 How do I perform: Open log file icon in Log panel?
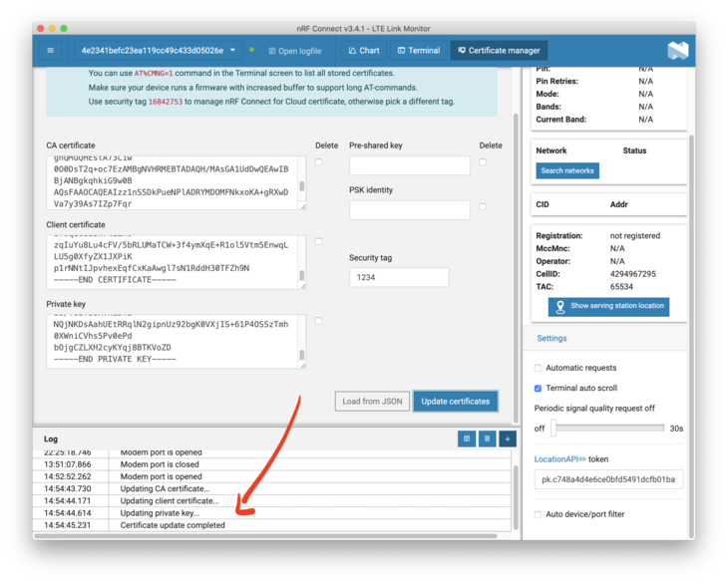tap(466, 438)
